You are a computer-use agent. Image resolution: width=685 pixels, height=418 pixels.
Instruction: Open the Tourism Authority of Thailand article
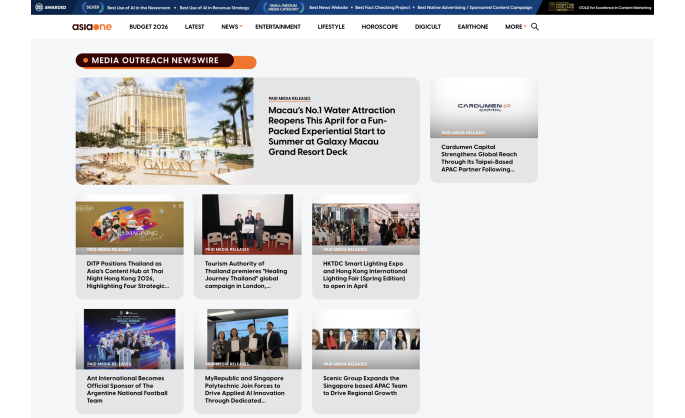point(246,275)
